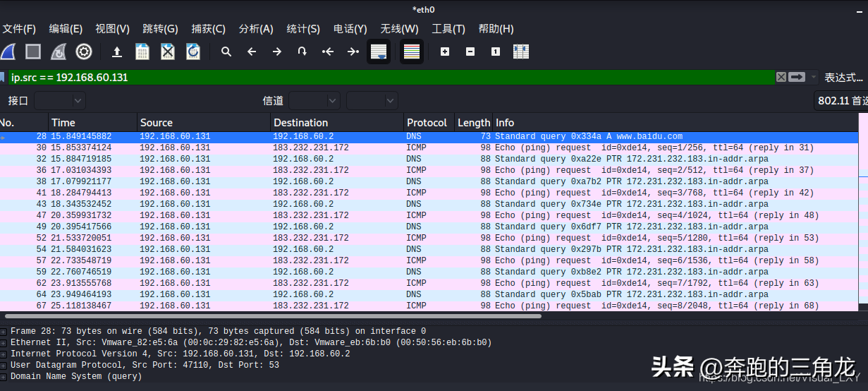Open the 统计(S) menu
The width and height of the screenshot is (868, 391).
click(x=303, y=29)
